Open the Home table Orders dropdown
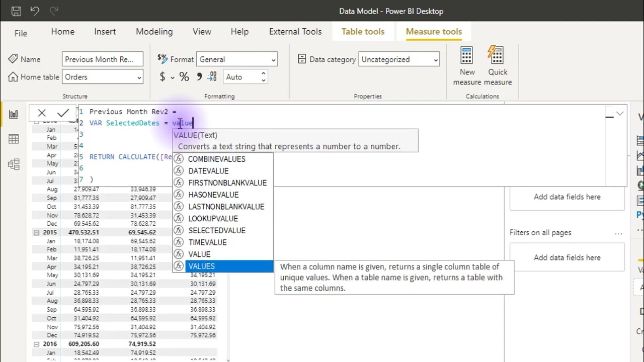This screenshot has width=644, height=362. tap(103, 77)
